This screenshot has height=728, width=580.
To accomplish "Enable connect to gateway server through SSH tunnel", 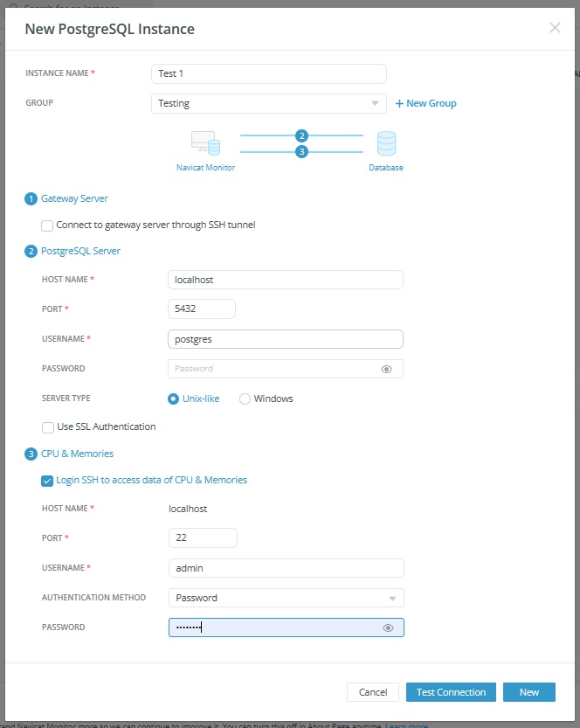I will point(47,225).
